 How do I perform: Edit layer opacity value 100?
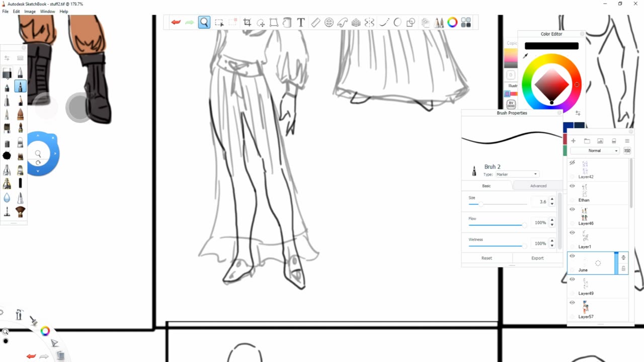pos(627,151)
